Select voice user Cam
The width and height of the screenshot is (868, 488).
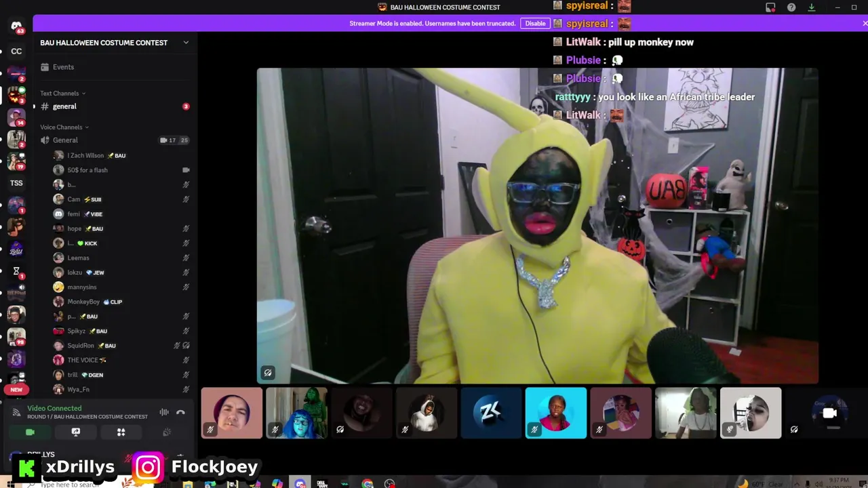click(122, 199)
